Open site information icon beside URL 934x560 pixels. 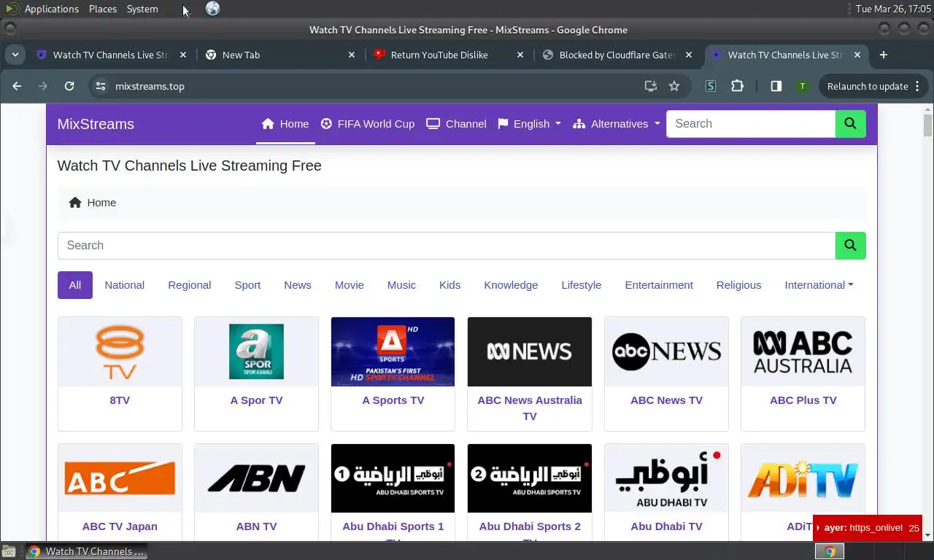pyautogui.click(x=101, y=86)
